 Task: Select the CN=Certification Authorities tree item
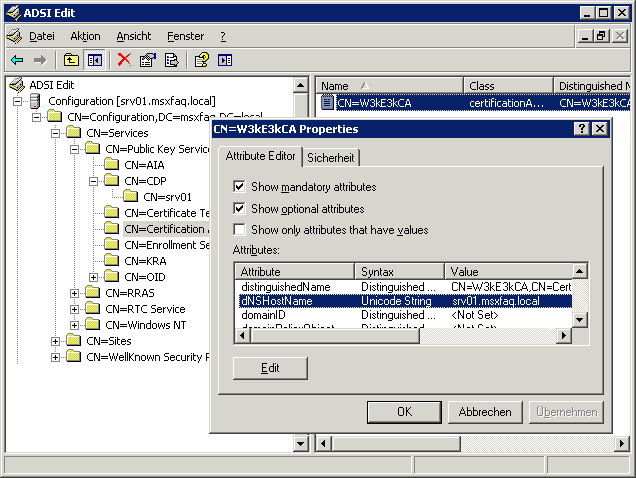167,229
